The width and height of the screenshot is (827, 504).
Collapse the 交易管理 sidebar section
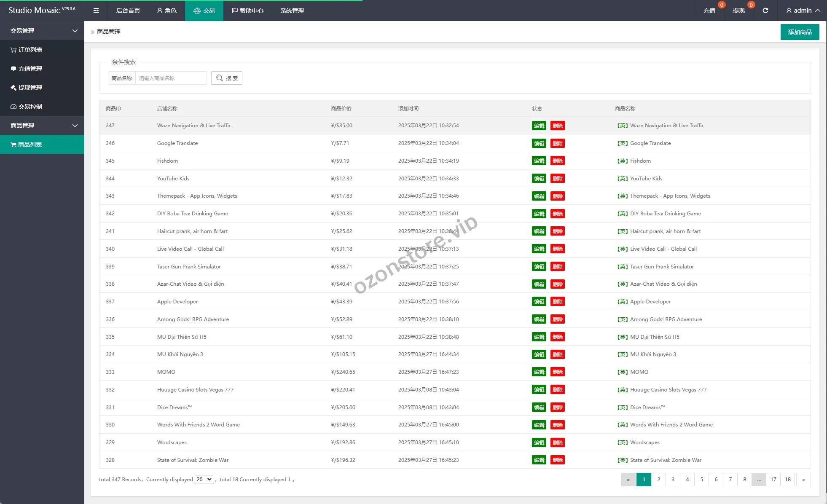coord(42,31)
